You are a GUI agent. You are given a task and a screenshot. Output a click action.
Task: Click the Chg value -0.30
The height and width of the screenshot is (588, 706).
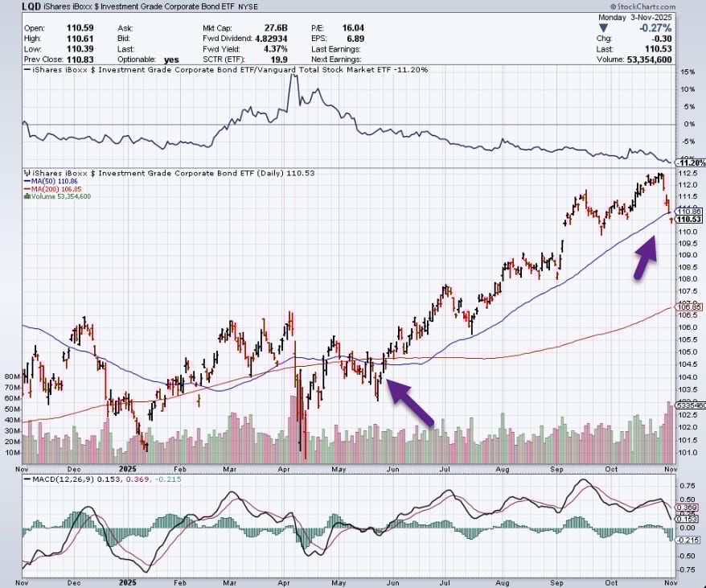(x=662, y=39)
